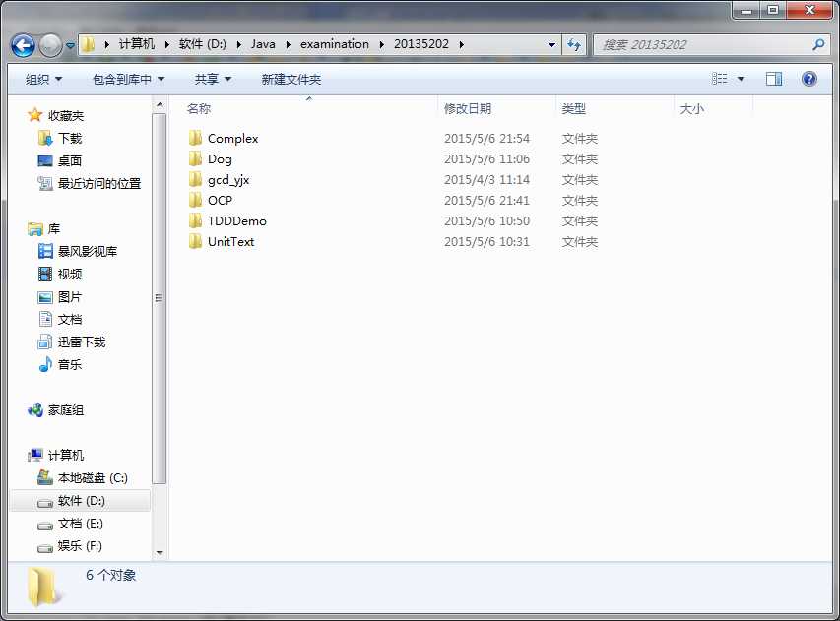Image resolution: width=840 pixels, height=621 pixels.
Task: Click the navigation pane scrollbar thumb
Action: click(x=160, y=298)
